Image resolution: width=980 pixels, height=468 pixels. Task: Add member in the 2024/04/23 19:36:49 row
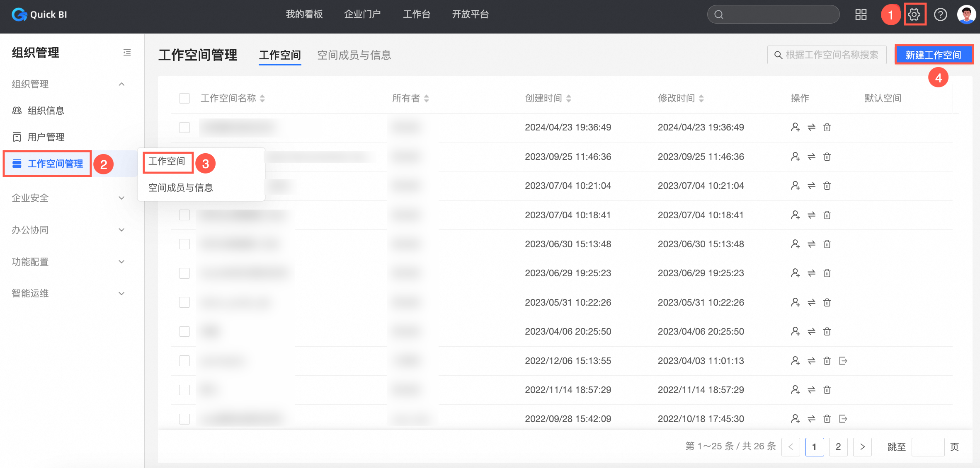point(795,127)
